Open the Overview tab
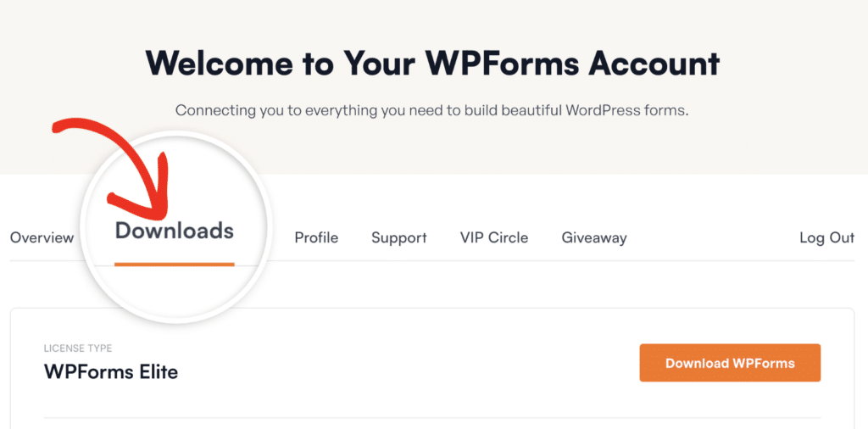 (x=42, y=238)
